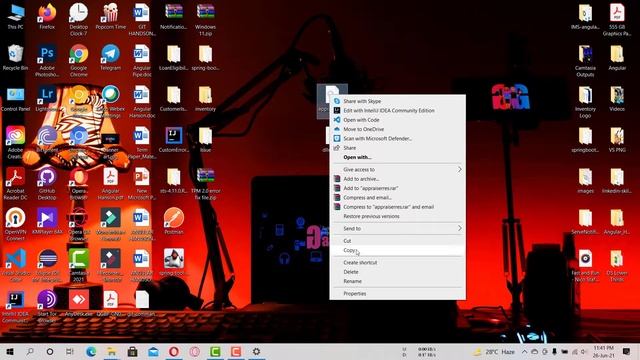
Task: Select Edit with IntelliJ IDEA Community Edition
Action: tap(398, 110)
